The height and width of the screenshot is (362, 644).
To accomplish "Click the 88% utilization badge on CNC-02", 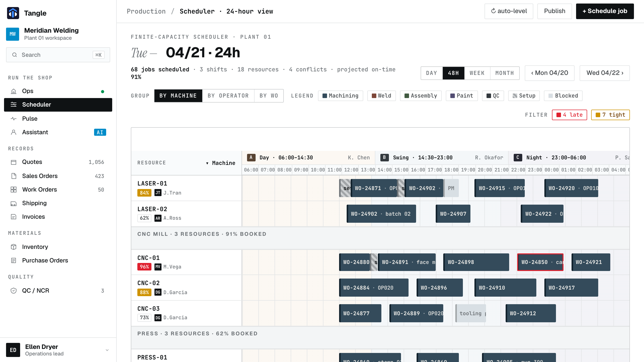I will click(144, 292).
